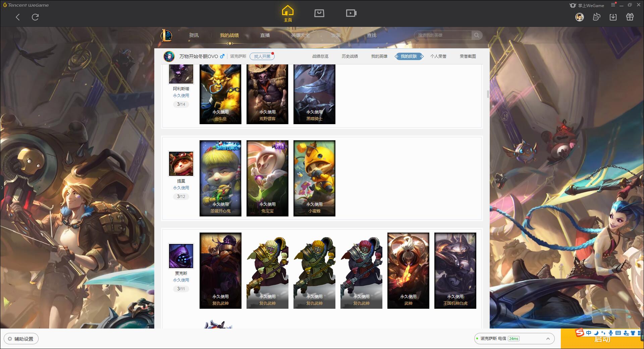Select 金牛座 Alistar skin card
644x349 pixels.
point(220,94)
